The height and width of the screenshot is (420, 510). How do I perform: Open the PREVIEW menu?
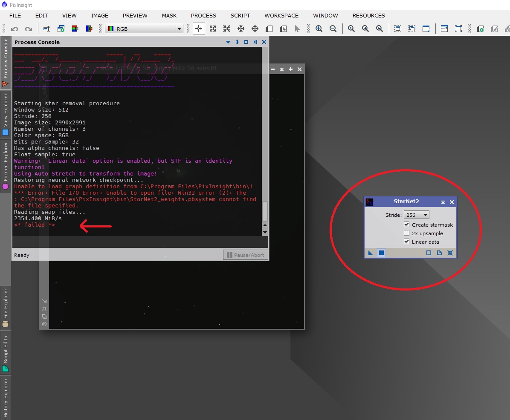coord(135,16)
